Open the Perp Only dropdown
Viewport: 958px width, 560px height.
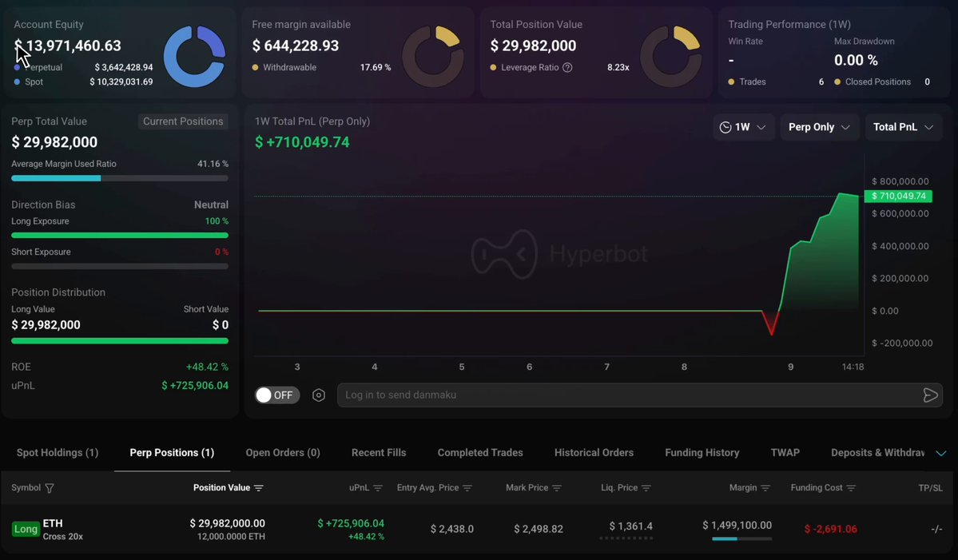point(819,127)
